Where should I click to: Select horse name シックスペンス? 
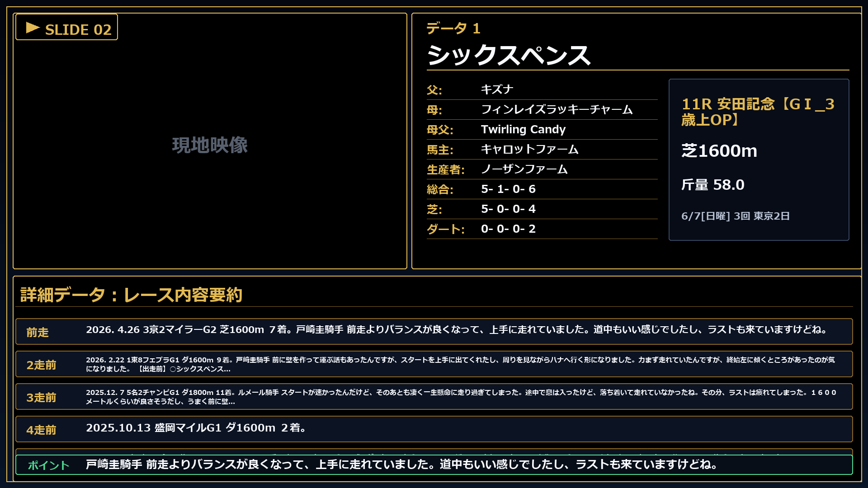pyautogui.click(x=509, y=55)
